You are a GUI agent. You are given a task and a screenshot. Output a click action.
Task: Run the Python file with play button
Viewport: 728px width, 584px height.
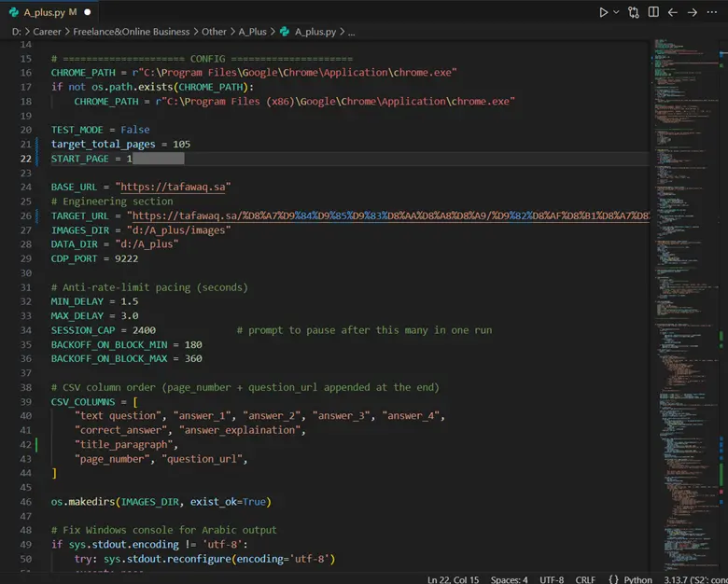pyautogui.click(x=603, y=12)
